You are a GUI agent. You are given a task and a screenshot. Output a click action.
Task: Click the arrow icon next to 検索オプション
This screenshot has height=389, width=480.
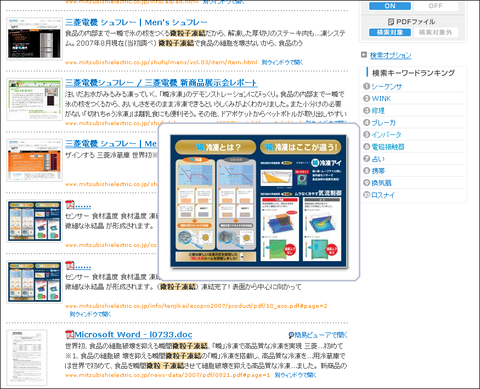pyautogui.click(x=364, y=55)
